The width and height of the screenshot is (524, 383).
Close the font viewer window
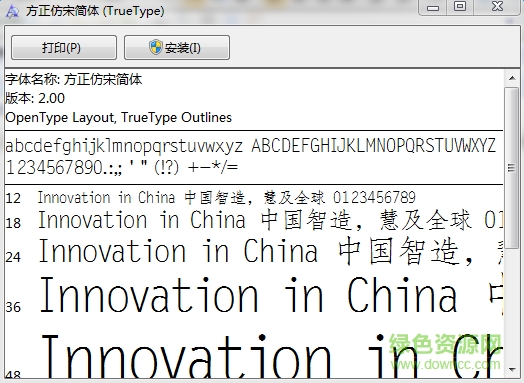coord(497,7)
